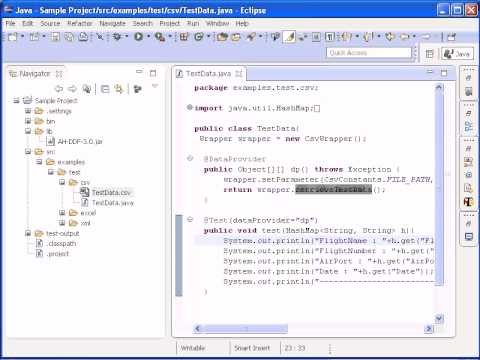480x360 pixels.
Task: Collapse the Sample Project tree node
Action: tap(16, 100)
